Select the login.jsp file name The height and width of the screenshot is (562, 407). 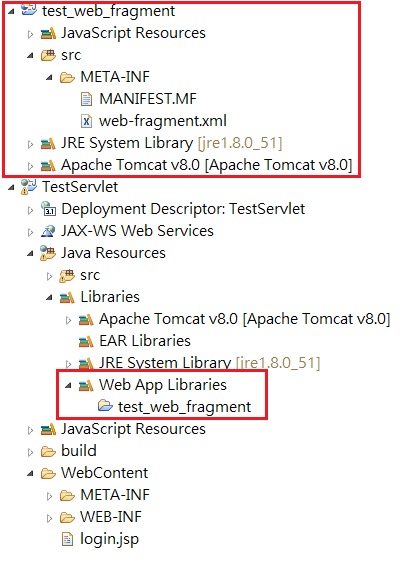coord(109,539)
